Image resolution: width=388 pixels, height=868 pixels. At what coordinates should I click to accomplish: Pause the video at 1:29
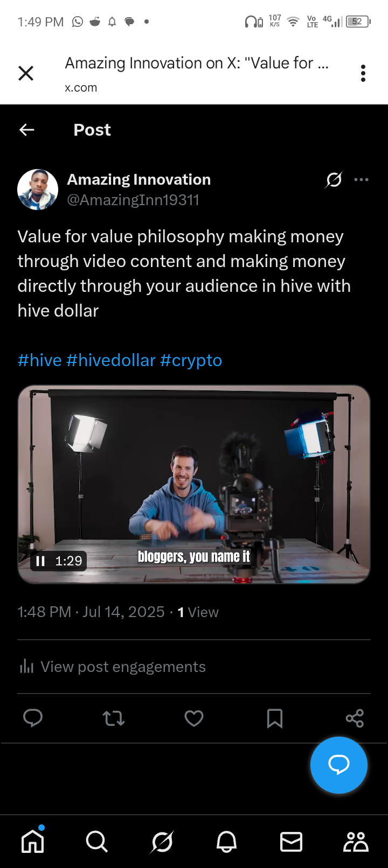pyautogui.click(x=40, y=561)
